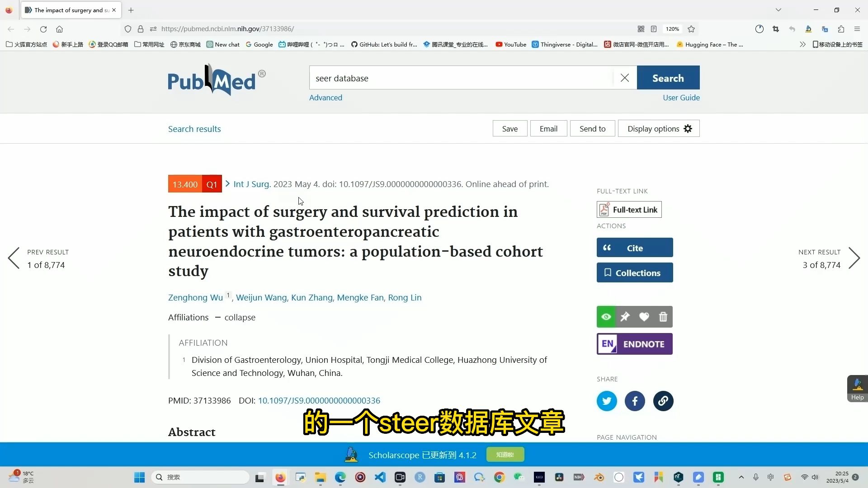The image size is (868, 488).
Task: Toggle the heart favorite icon
Action: click(644, 317)
